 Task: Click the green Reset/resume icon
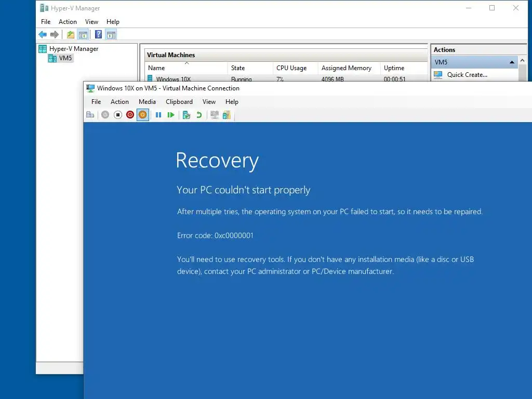(171, 115)
